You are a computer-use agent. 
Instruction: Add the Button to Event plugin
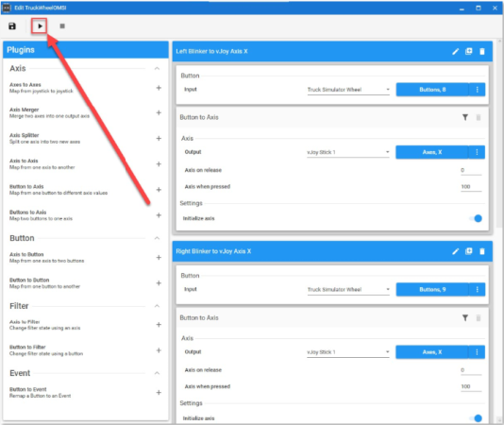[x=159, y=393]
